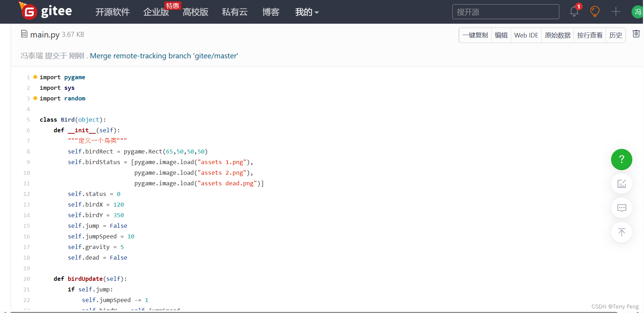The height and width of the screenshot is (313, 644).
Task: Open 私有云 in navigation
Action: [235, 12]
